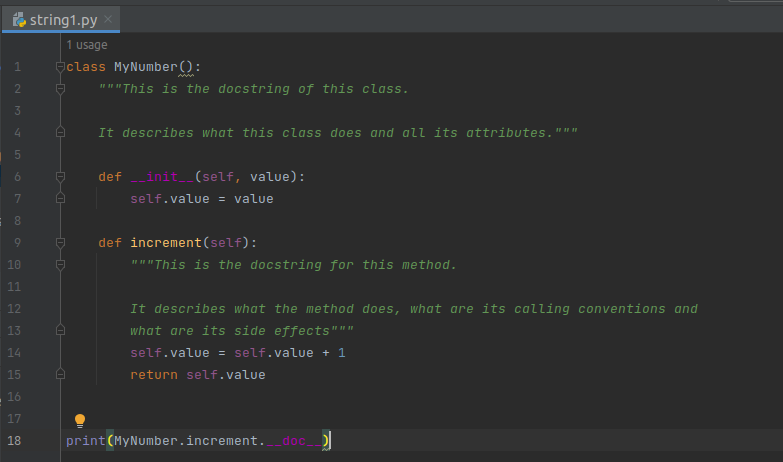The height and width of the screenshot is (462, 783).
Task: Collapse the __init__ method fold marker
Action: (x=60, y=177)
